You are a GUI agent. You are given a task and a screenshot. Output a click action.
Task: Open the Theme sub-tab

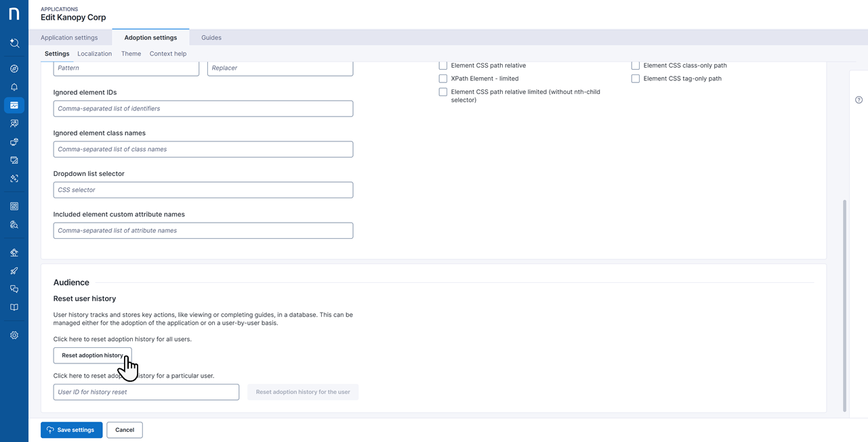pos(131,53)
